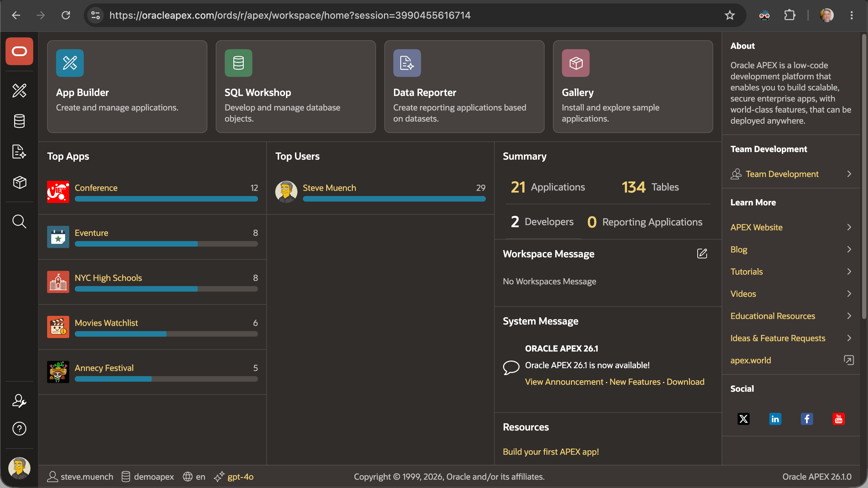Expand Blog chevron
The width and height of the screenshot is (868, 488).
tap(849, 249)
